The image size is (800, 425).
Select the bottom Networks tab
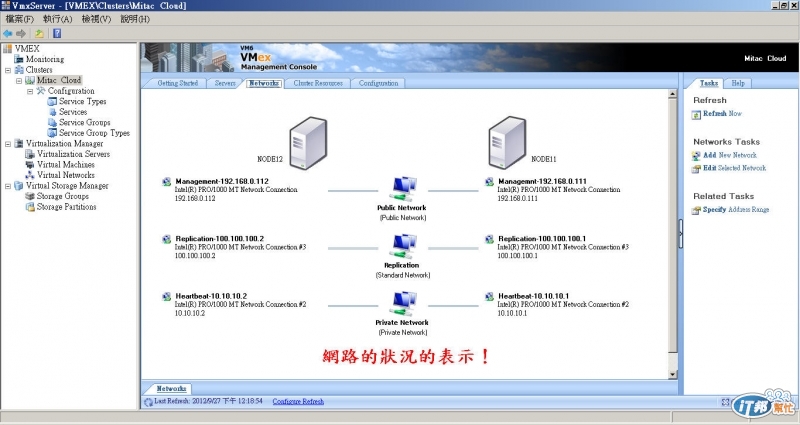171,389
